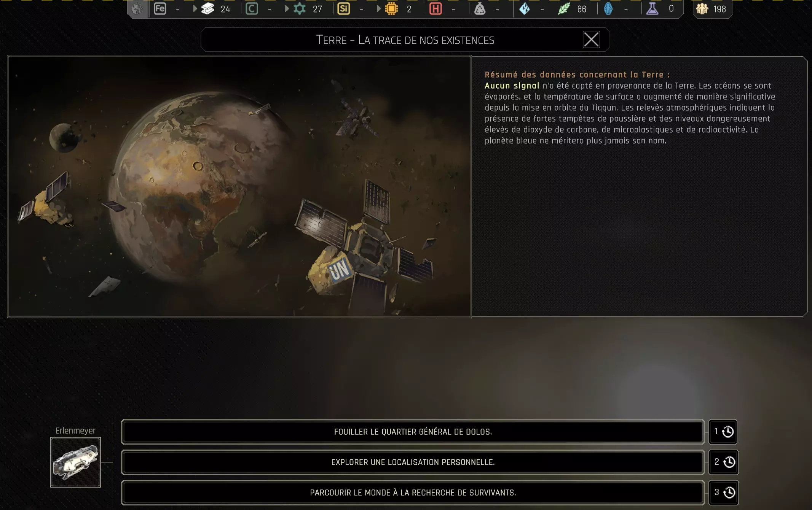Click the recycling waste bag icon
This screenshot has width=812, height=510.
click(x=480, y=8)
